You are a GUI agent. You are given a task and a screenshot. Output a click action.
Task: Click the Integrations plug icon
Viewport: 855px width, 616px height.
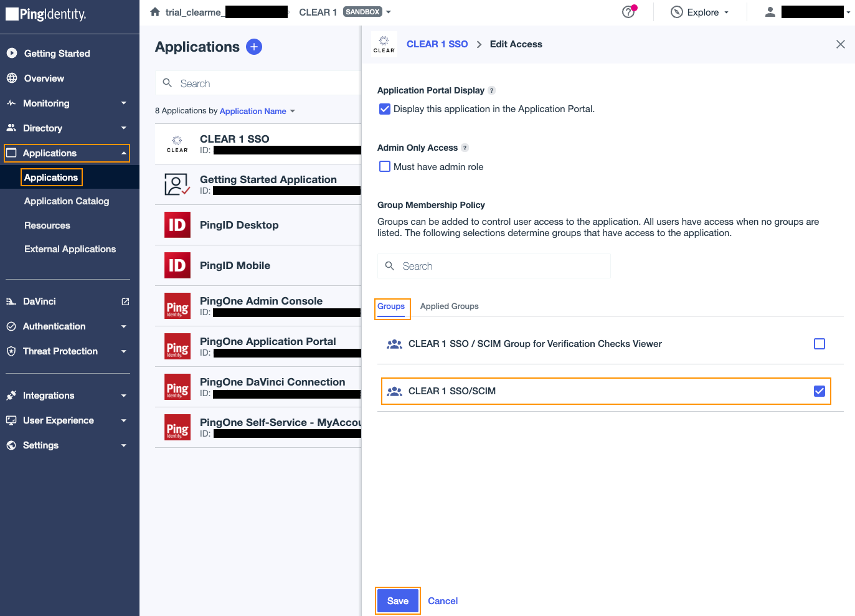click(11, 396)
